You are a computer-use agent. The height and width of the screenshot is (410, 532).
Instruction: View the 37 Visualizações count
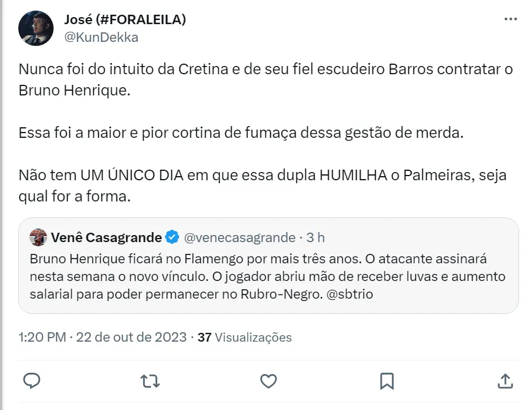click(245, 338)
